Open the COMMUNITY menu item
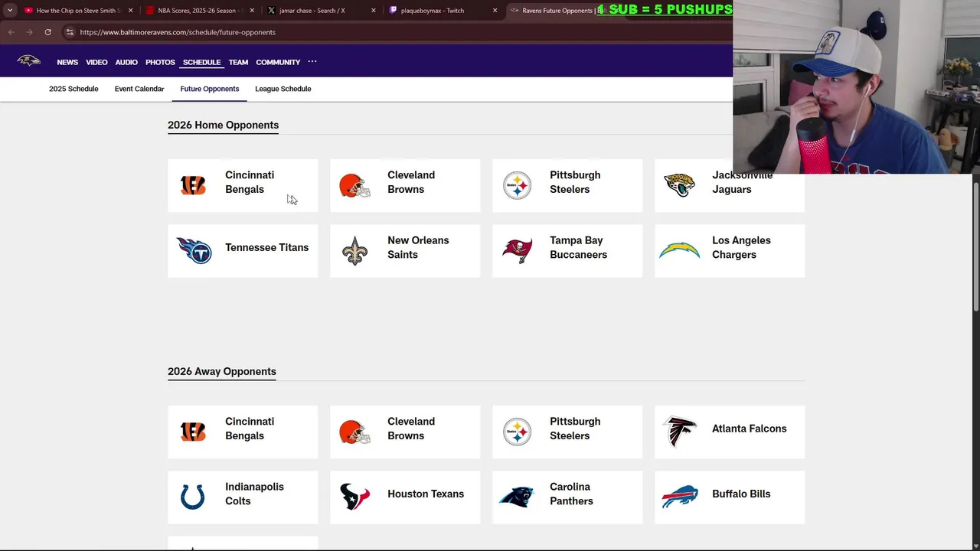The width and height of the screenshot is (980, 551). point(278,62)
